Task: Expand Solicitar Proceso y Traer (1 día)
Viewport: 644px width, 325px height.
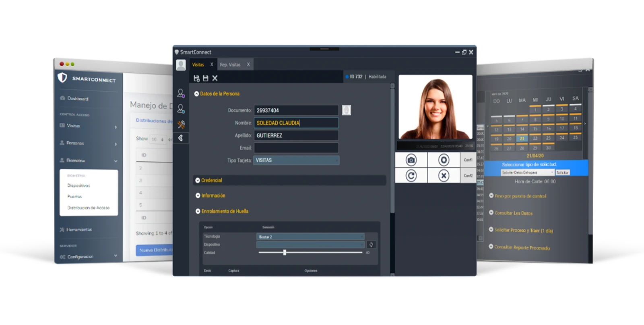Action: pos(521,230)
